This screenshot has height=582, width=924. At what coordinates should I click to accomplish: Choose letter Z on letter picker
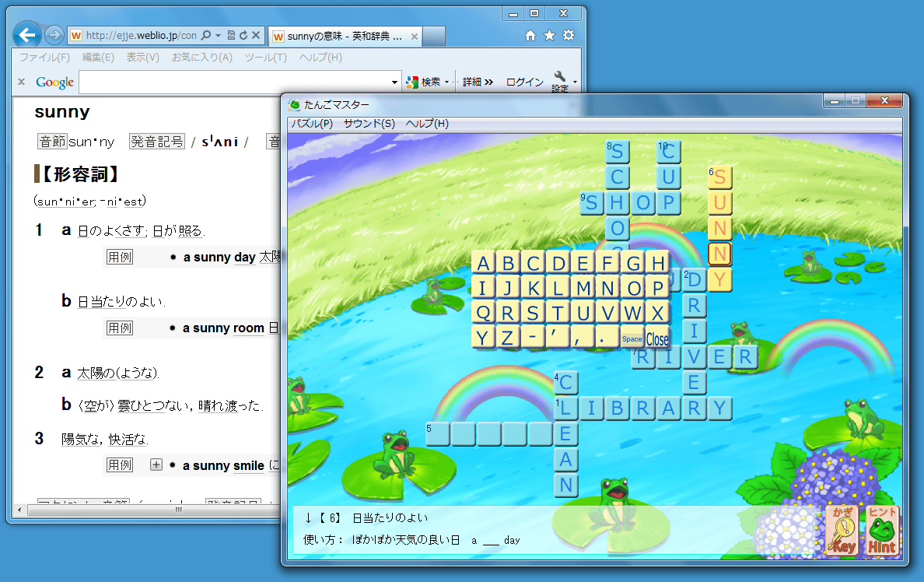click(507, 337)
